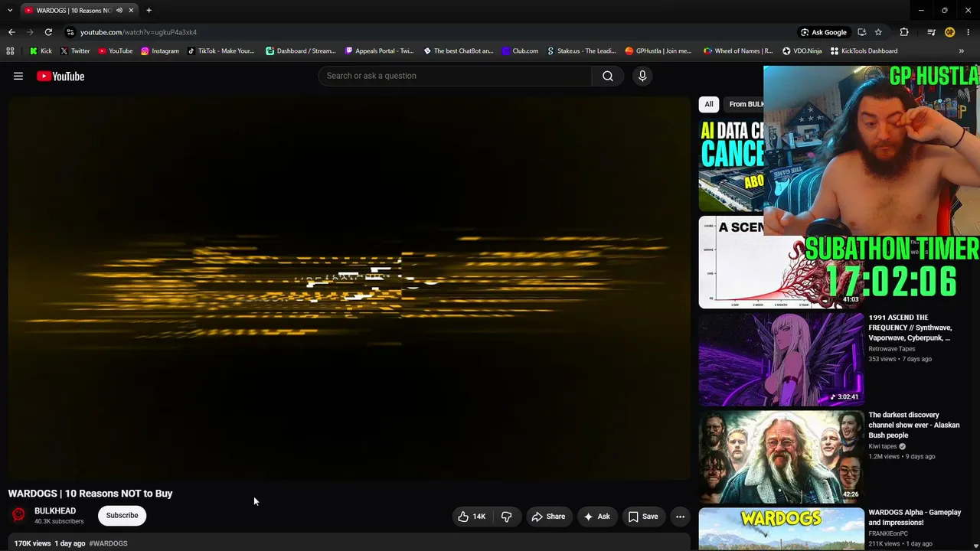
Task: Open the Dashboard / Stream bookmark
Action: [301, 51]
